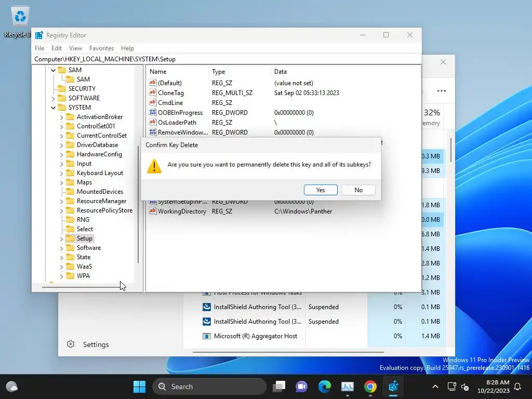Click the CloneTag value icon
This screenshot has height=399, width=532.
153,92
